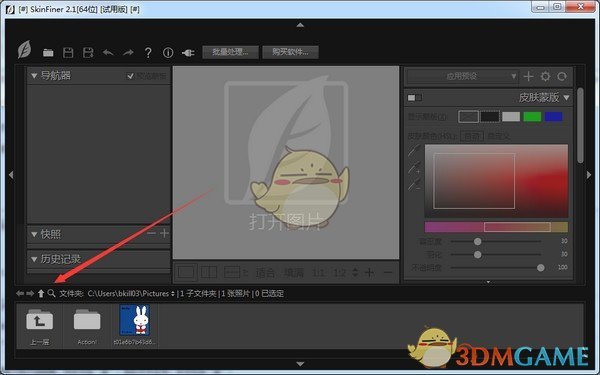Go forward in file browser
Image resolution: width=600 pixels, height=375 pixels.
point(30,293)
